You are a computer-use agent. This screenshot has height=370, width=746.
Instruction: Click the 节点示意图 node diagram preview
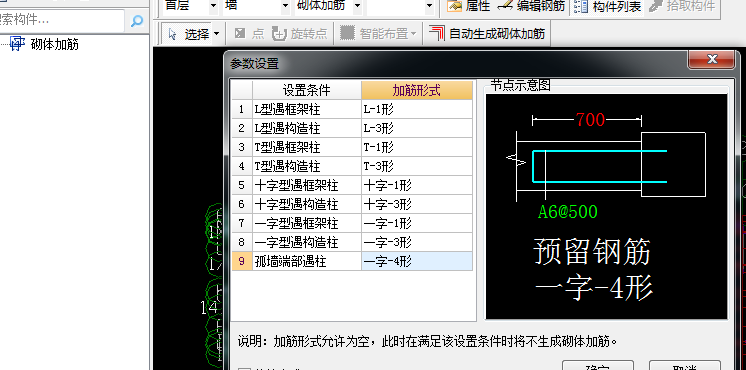pos(607,206)
